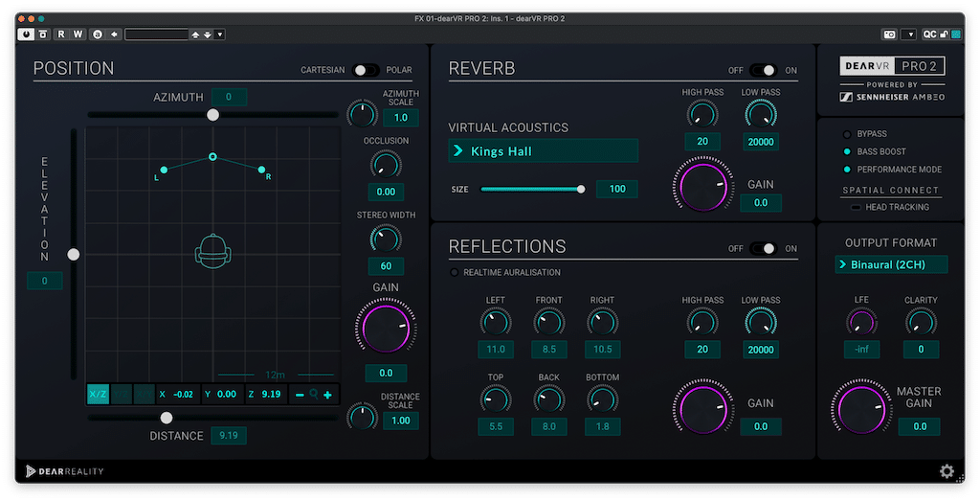Open settings via the gear icon

coord(947,471)
